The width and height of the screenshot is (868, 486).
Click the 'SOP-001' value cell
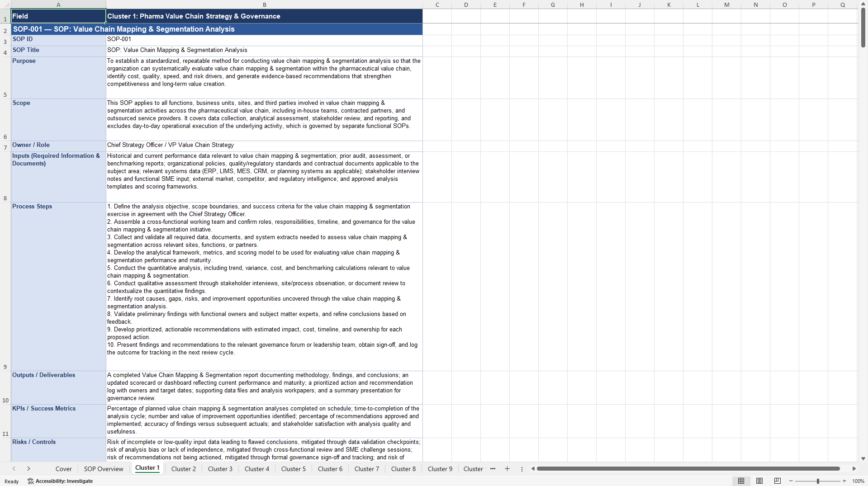pyautogui.click(x=264, y=40)
